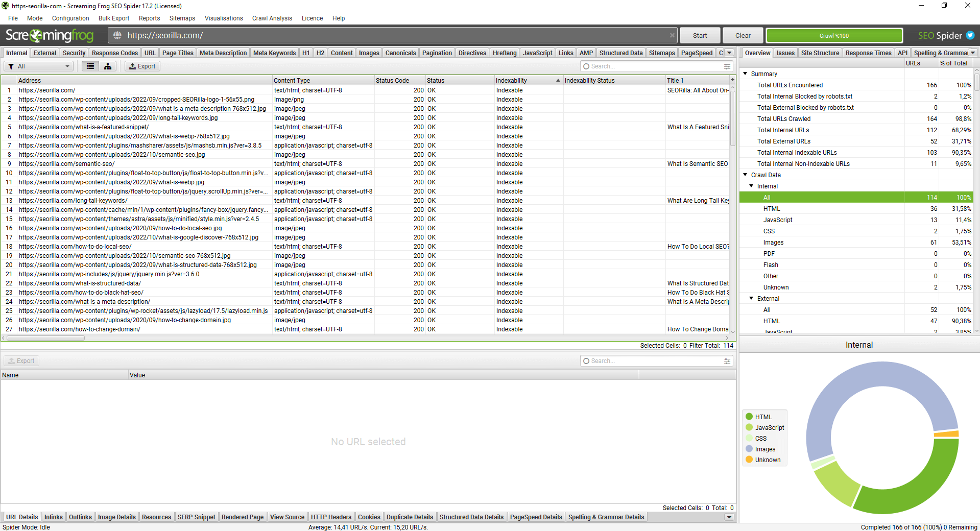Click the green Crawl 100% progress bar
This screenshot has width=980, height=531.
(834, 36)
